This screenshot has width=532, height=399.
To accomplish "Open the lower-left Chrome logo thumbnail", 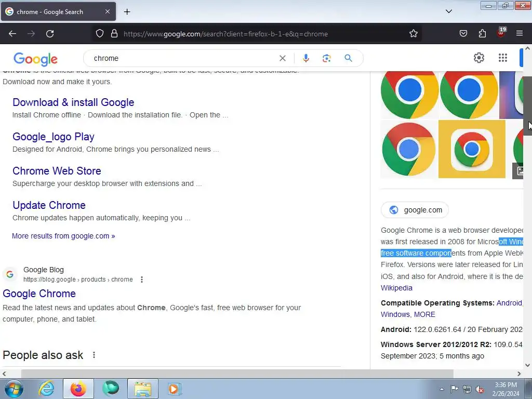I will click(409, 149).
